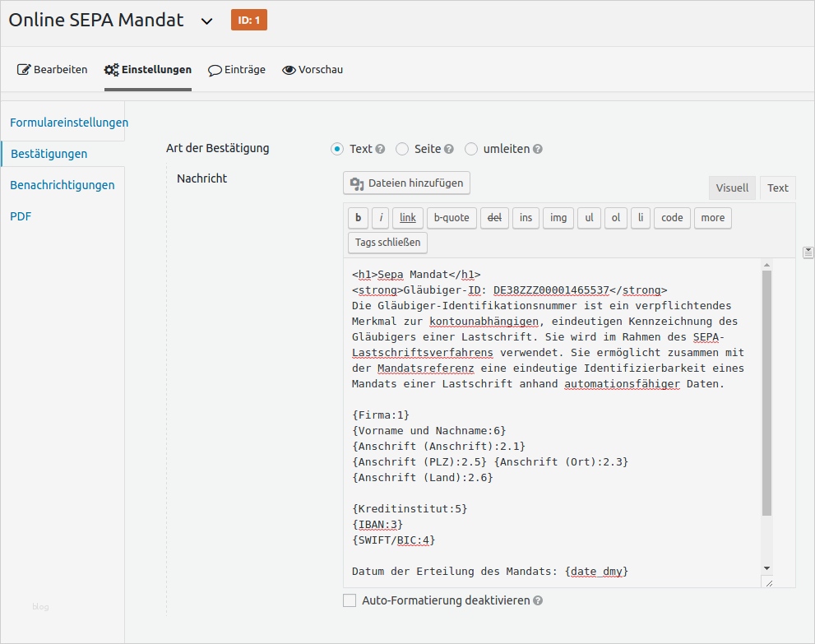Click help icon beside umleiten option

pos(538,150)
